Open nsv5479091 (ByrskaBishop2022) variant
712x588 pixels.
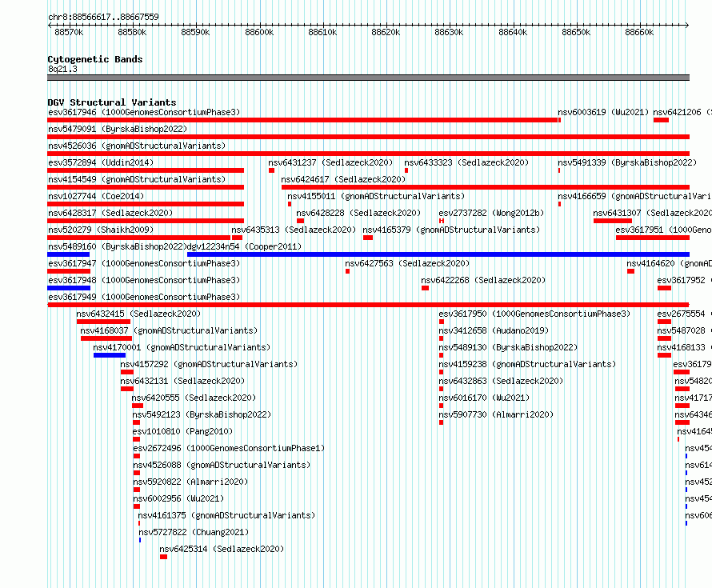tap(118, 129)
